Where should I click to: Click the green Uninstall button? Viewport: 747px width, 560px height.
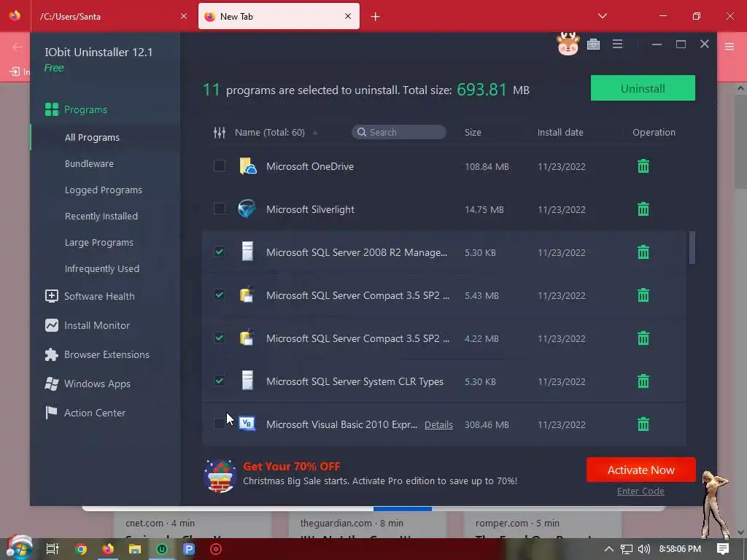643,88
